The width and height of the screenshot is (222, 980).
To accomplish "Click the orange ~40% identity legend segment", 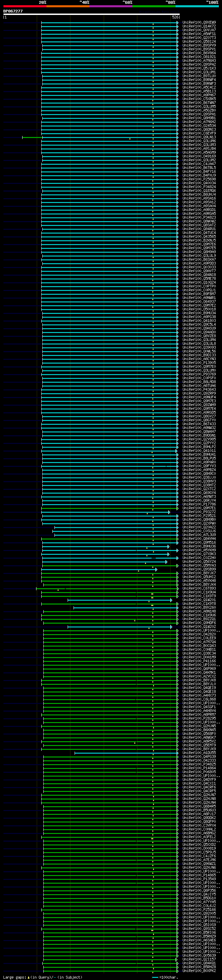I will (x=68, y=6).
